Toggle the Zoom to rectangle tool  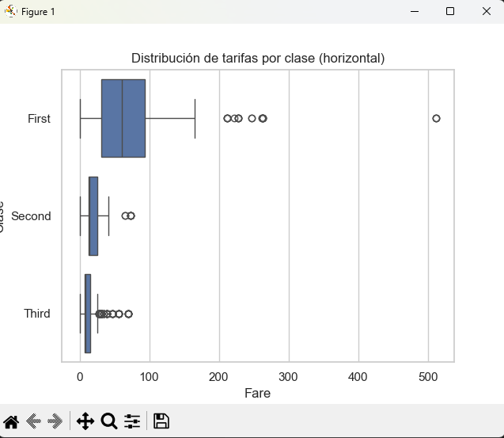click(109, 421)
